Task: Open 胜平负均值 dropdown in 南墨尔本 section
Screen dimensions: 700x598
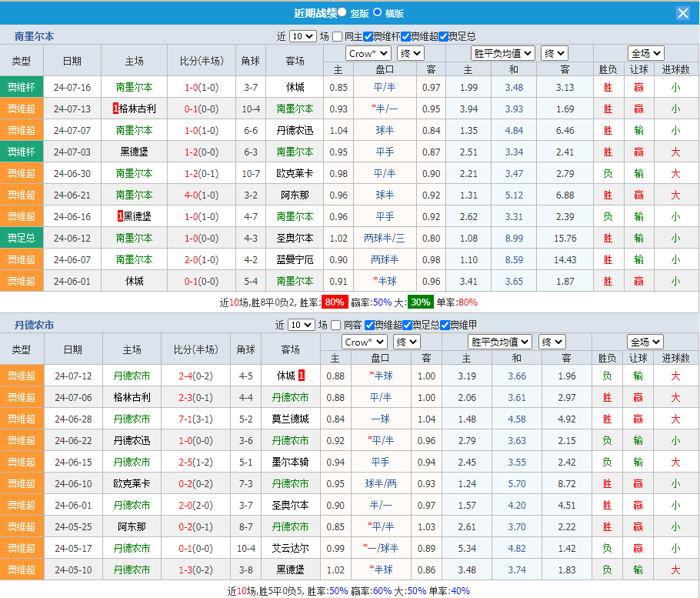Action: (x=503, y=53)
